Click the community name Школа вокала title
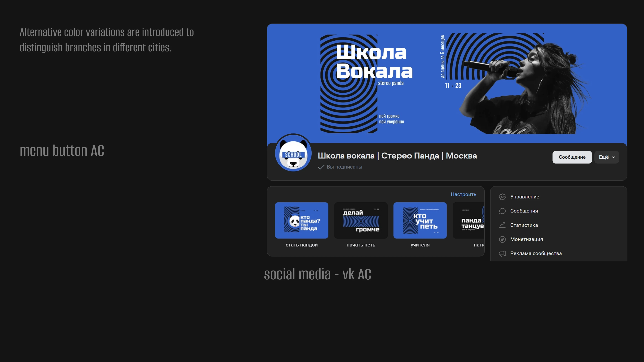This screenshot has width=644, height=362. point(397,156)
